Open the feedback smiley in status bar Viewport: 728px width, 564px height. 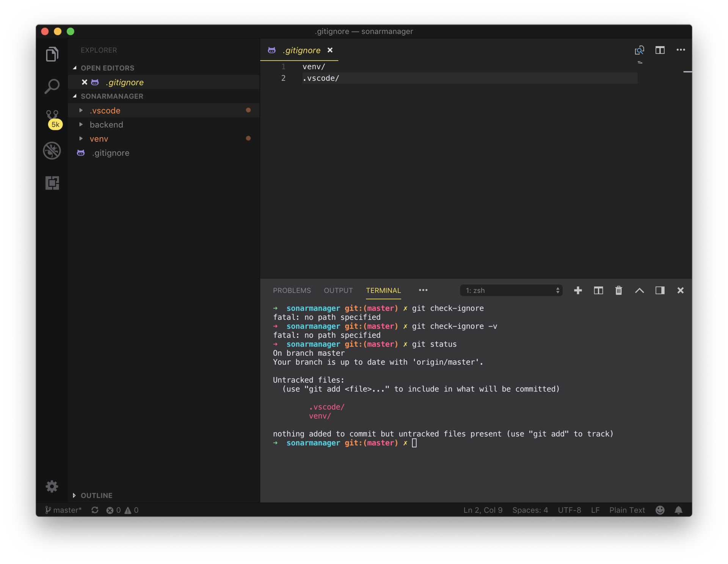pyautogui.click(x=660, y=510)
